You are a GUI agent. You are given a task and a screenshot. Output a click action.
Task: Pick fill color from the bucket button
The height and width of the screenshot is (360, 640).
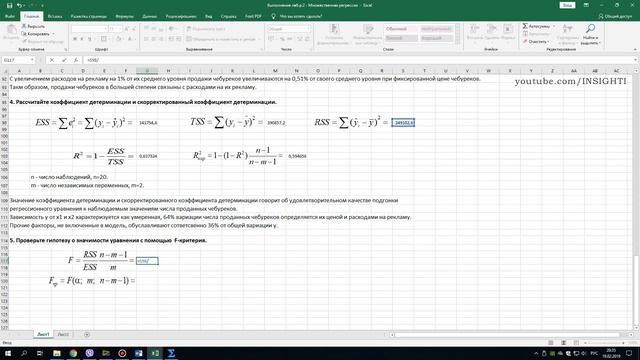[x=118, y=39]
